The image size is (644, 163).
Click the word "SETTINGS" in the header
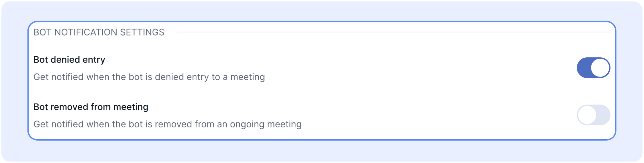point(142,32)
